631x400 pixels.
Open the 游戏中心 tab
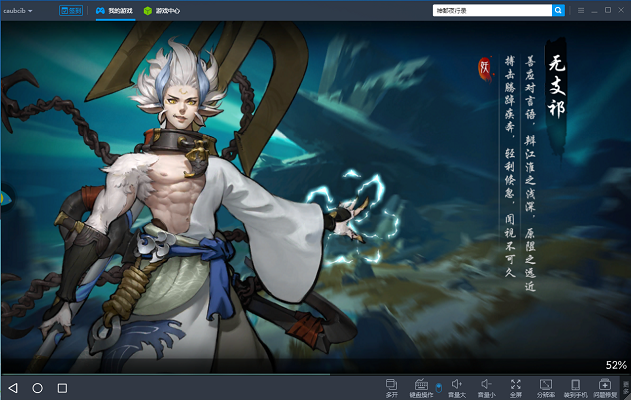[162, 11]
